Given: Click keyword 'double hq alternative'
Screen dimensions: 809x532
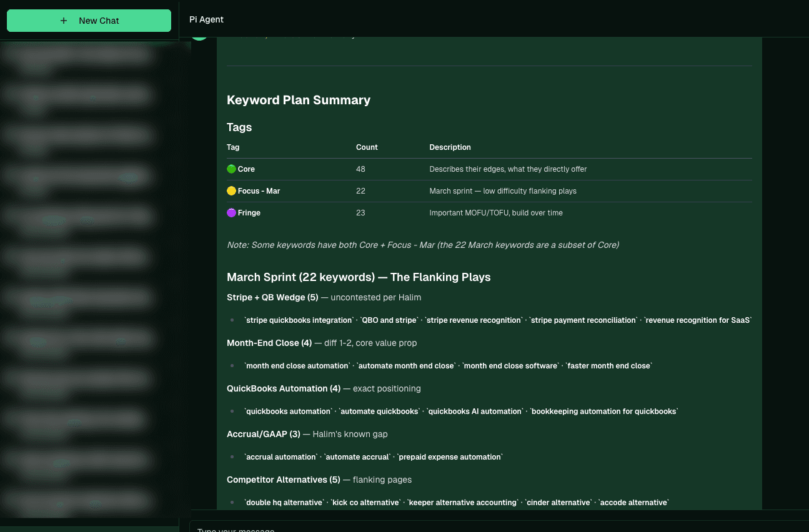Looking at the screenshot, I should click(x=284, y=503).
